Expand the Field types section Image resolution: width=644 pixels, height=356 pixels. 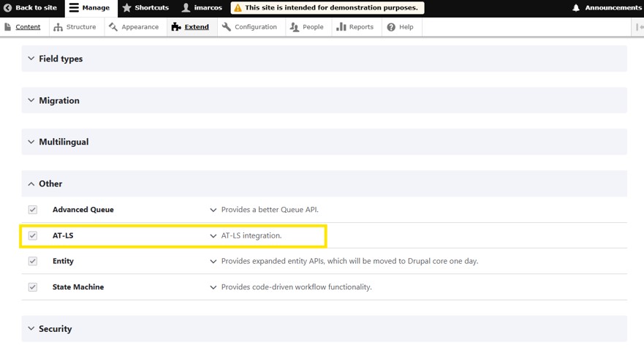tap(60, 58)
